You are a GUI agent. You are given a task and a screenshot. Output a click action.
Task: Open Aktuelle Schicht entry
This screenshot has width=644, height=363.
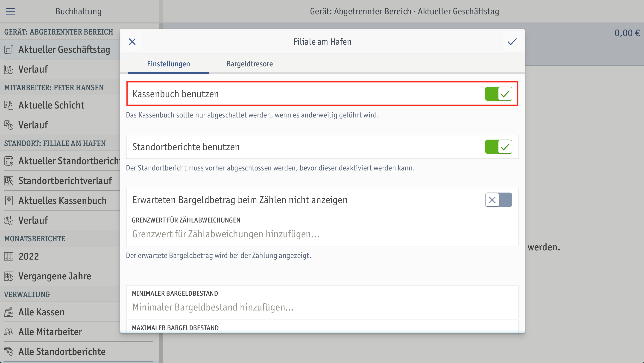click(51, 105)
